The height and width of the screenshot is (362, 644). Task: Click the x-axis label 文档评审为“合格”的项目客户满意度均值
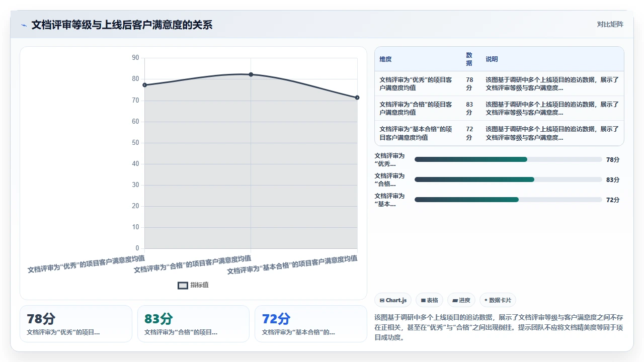(193, 264)
